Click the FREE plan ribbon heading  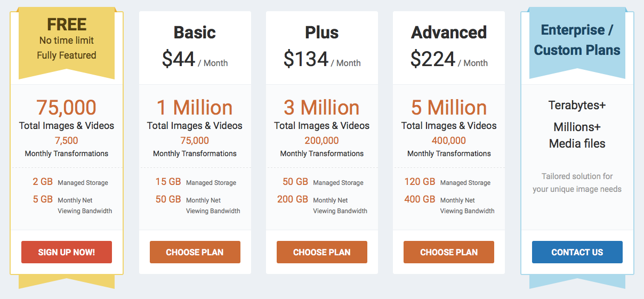(67, 25)
